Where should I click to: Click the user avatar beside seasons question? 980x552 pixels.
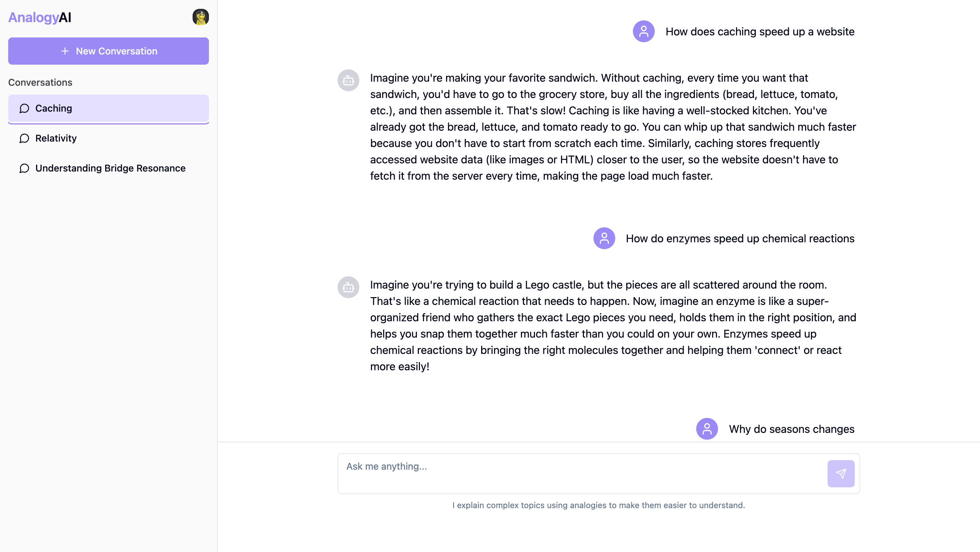coord(707,429)
